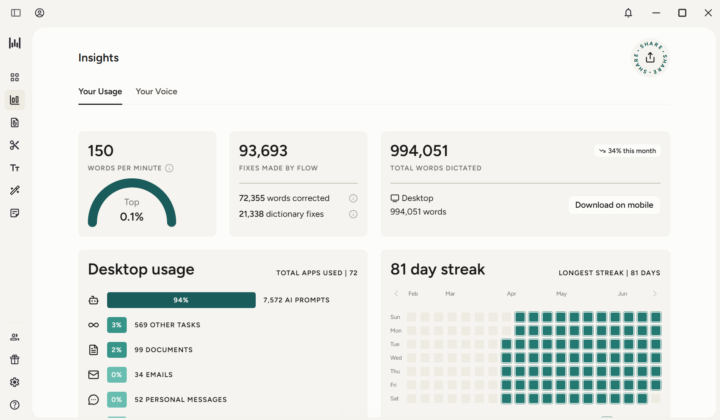
Task: Open the home grid icon in sidebar
Action: point(15,77)
